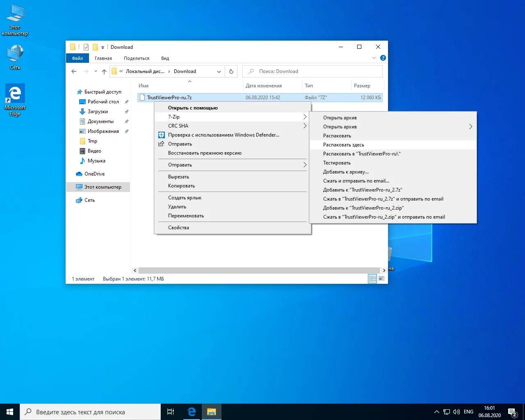Screen dimensions: 525x420
Task: Switch to the "Поделиться" ribbon tab
Action: (137, 58)
